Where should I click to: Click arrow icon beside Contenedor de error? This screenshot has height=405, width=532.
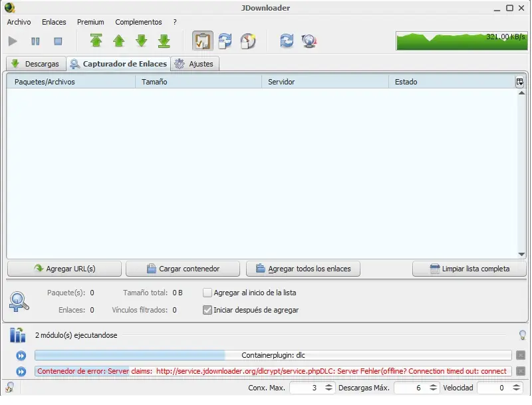point(21,372)
